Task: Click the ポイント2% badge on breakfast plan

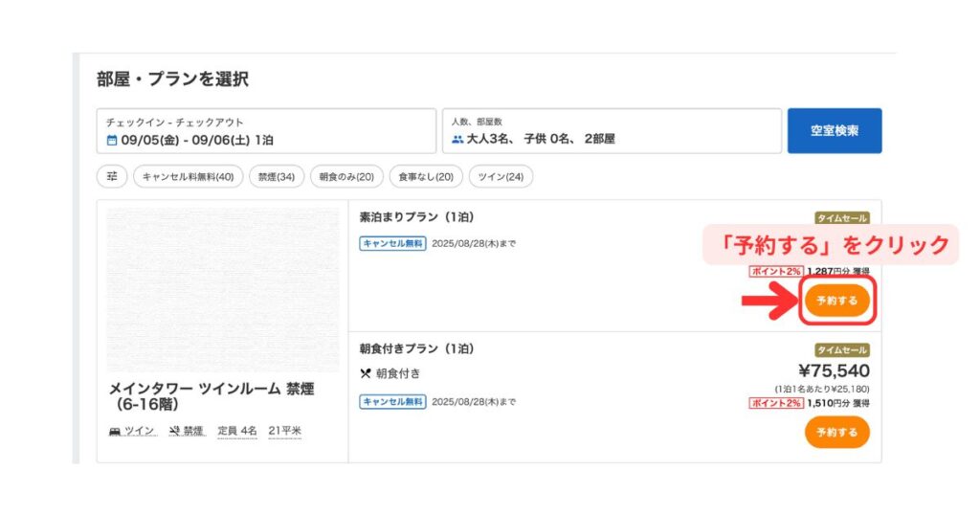Action: [x=775, y=403]
